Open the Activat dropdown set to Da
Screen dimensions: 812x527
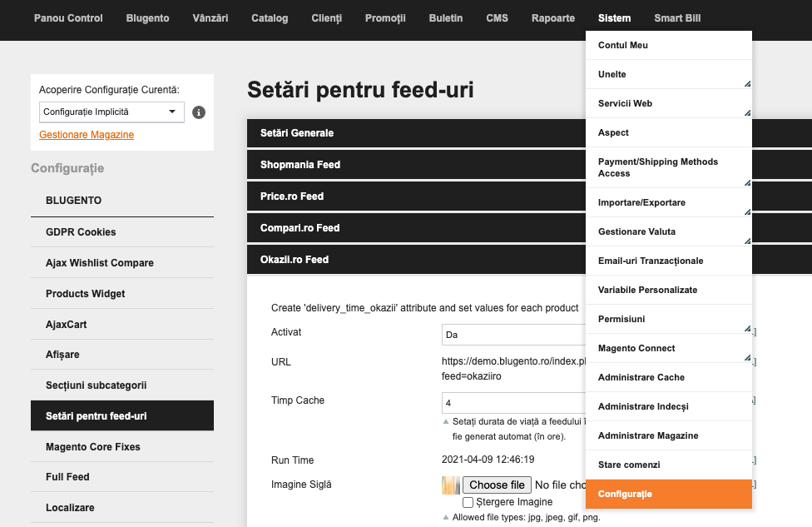513,335
